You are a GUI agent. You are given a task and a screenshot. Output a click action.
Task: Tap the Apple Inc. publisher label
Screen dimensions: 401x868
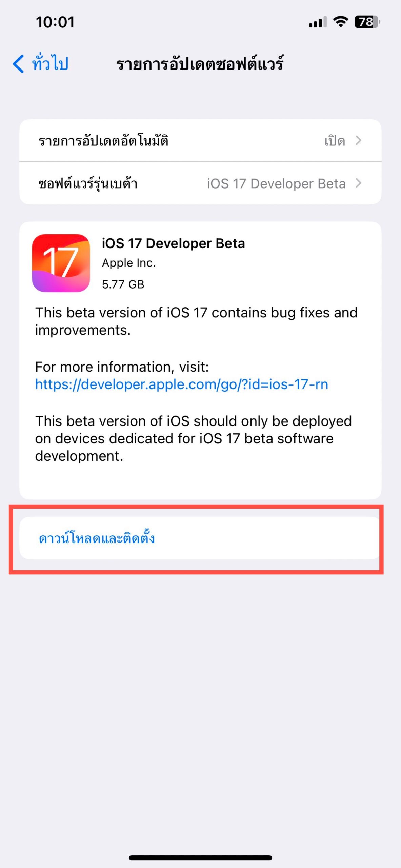click(x=129, y=263)
